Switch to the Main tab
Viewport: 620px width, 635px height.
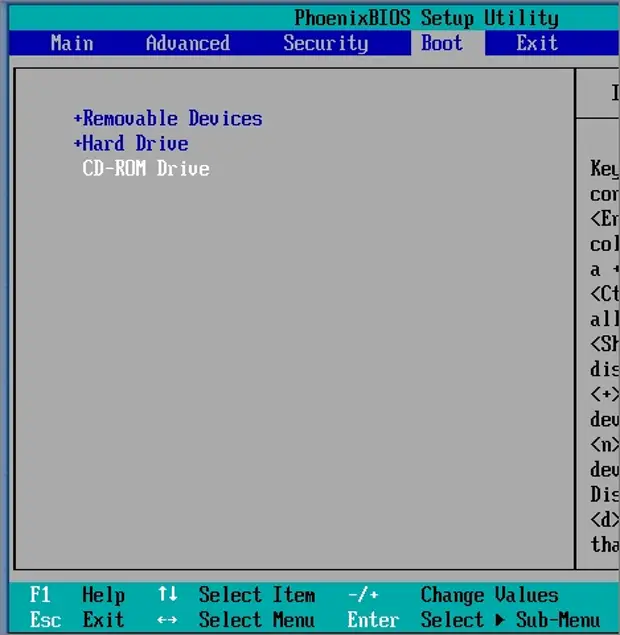[x=72, y=43]
